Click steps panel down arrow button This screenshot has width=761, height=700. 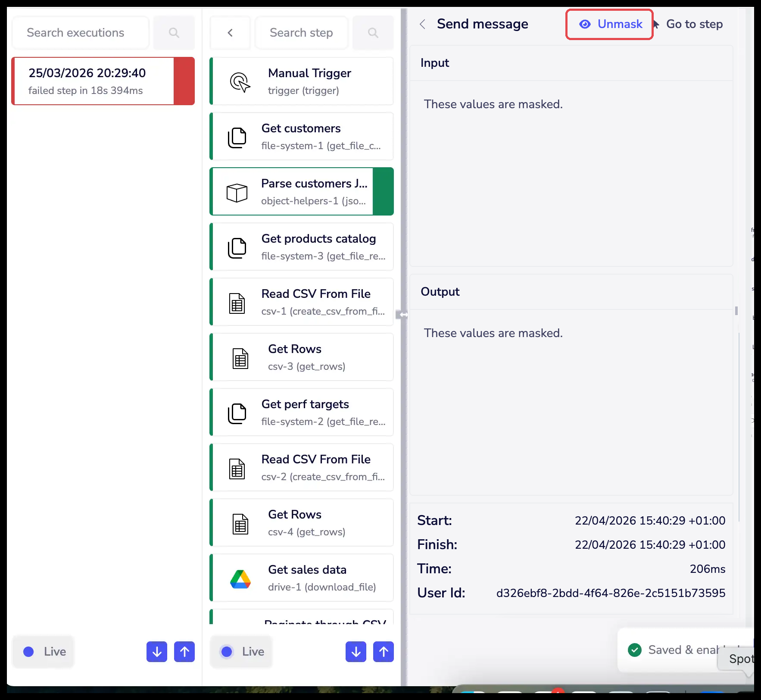[x=356, y=652]
